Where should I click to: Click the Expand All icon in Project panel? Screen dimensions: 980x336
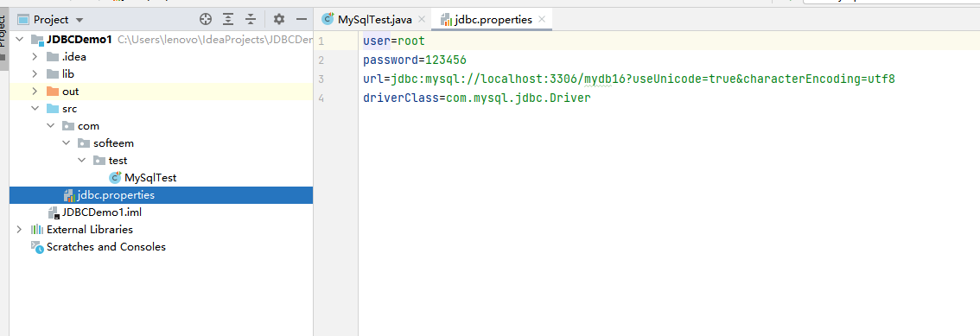pyautogui.click(x=228, y=19)
